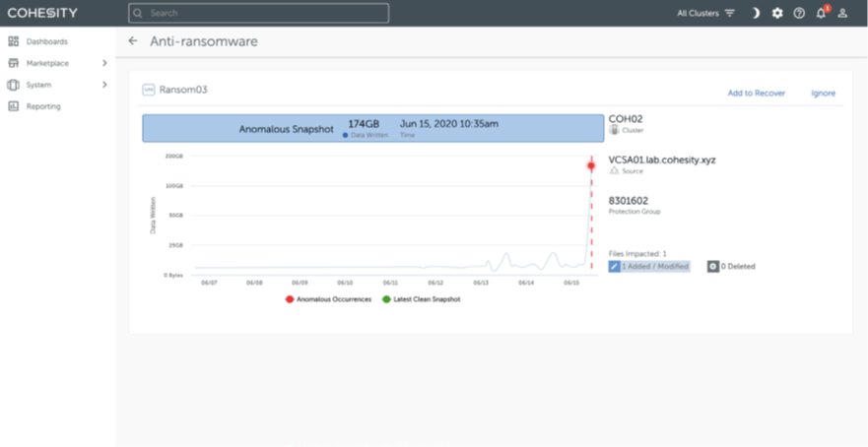The width and height of the screenshot is (868, 447).
Task: Click the System sidebar icon
Action: tap(13, 85)
